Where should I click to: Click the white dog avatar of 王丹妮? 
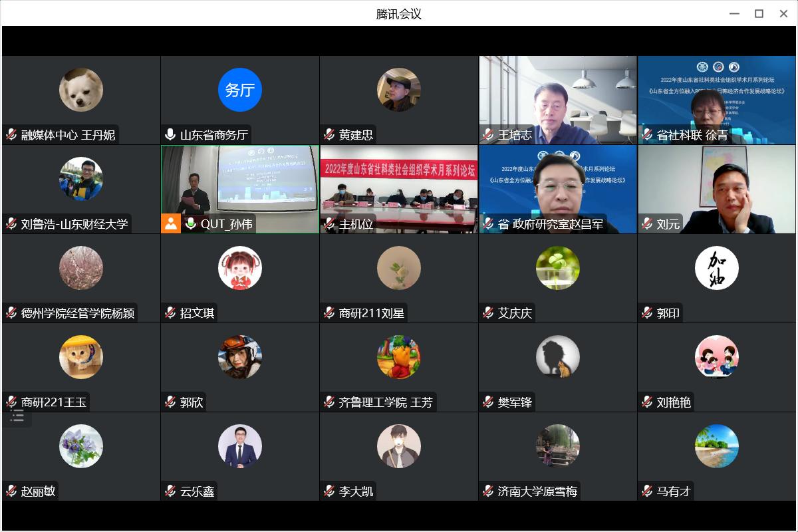[x=81, y=90]
